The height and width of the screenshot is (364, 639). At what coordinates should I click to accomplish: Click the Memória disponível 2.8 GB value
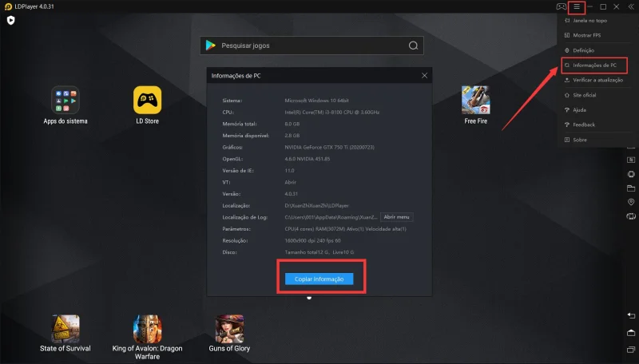[x=292, y=136]
